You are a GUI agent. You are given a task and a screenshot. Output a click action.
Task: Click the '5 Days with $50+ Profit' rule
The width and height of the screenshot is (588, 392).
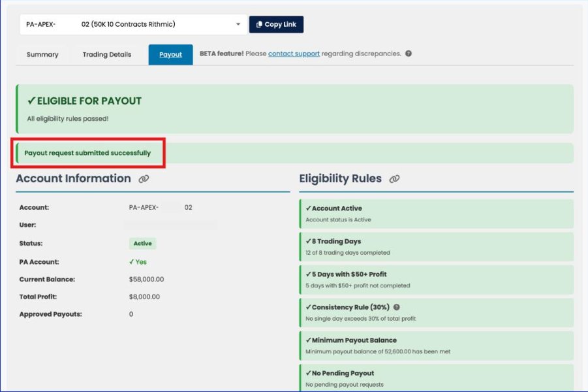click(x=437, y=280)
